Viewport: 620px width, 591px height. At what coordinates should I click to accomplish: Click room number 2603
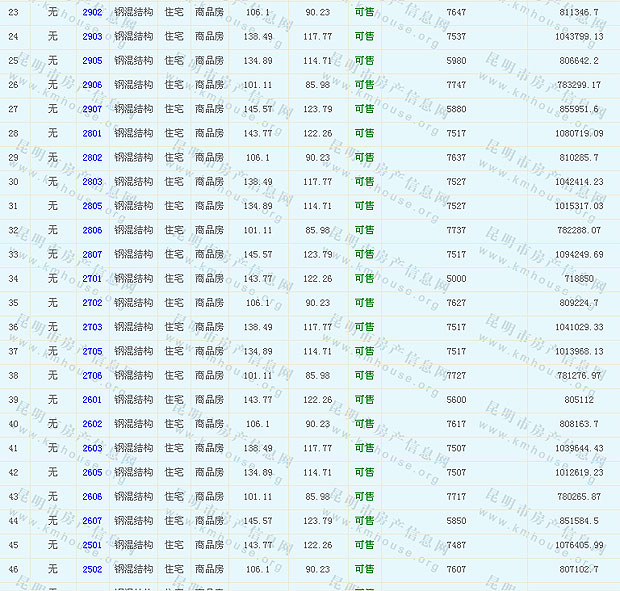pos(92,448)
